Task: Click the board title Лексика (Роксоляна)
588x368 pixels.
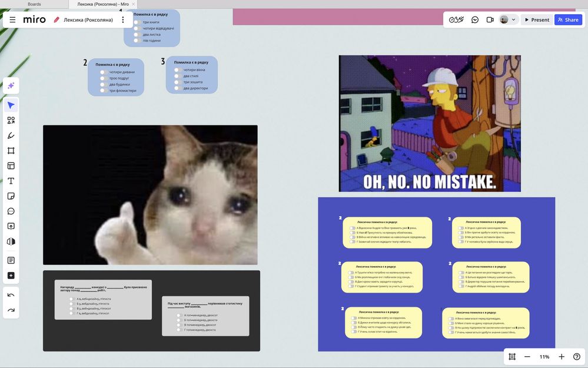Action: tap(88, 20)
